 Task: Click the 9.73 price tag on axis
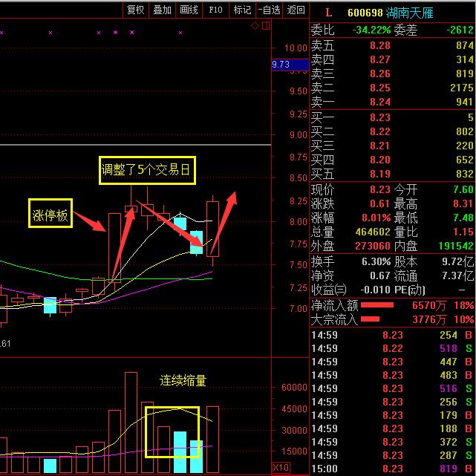coord(281,65)
